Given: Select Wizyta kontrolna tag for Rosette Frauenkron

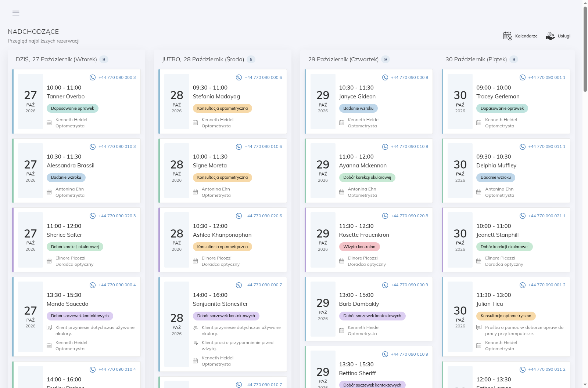Looking at the screenshot, I should (x=359, y=247).
